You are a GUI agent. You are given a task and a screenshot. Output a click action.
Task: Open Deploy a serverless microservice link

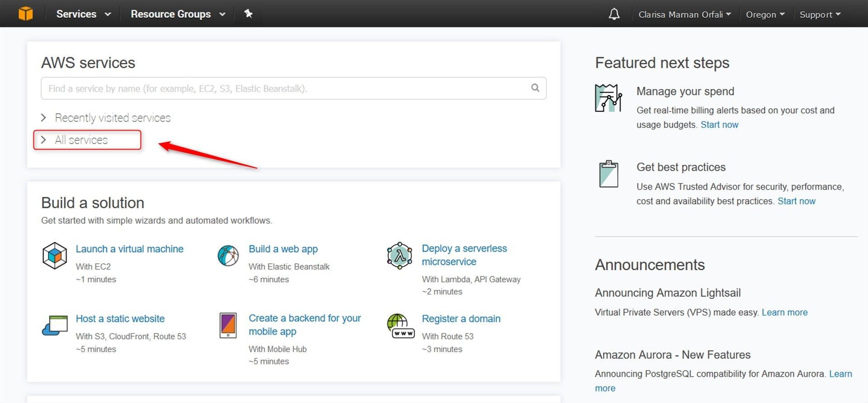tap(464, 255)
